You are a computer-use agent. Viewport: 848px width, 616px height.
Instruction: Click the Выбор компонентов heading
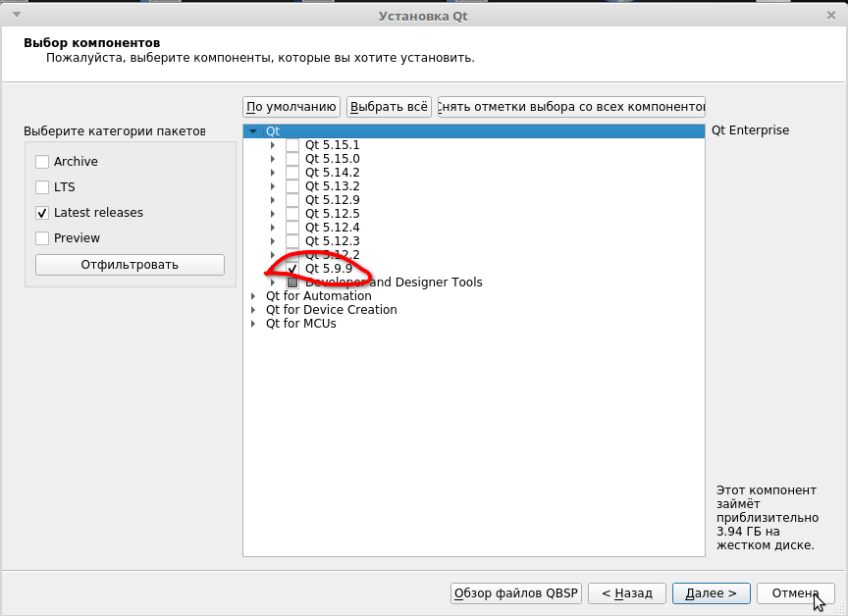(92, 43)
